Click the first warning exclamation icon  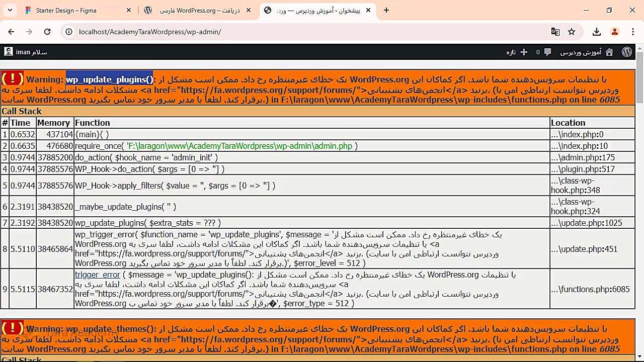click(x=12, y=79)
